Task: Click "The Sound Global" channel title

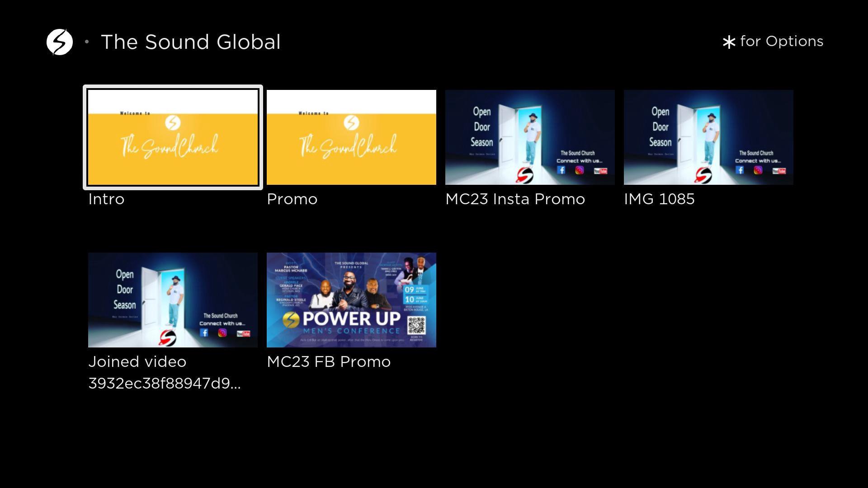Action: coord(190,42)
